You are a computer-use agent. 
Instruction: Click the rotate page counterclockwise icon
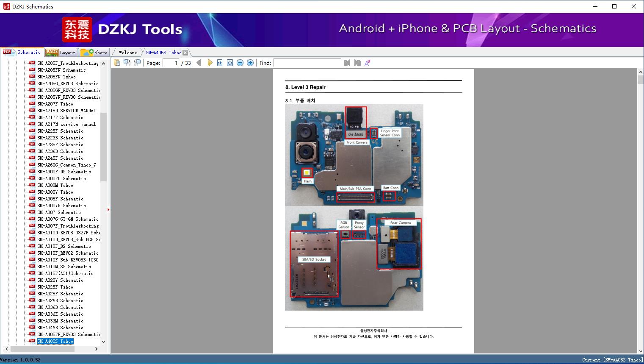137,63
